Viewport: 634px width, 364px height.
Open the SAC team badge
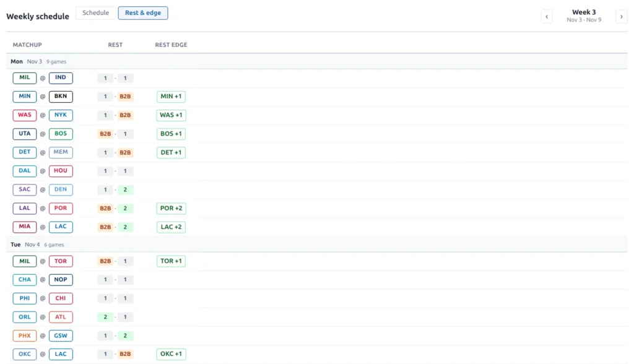tap(25, 189)
